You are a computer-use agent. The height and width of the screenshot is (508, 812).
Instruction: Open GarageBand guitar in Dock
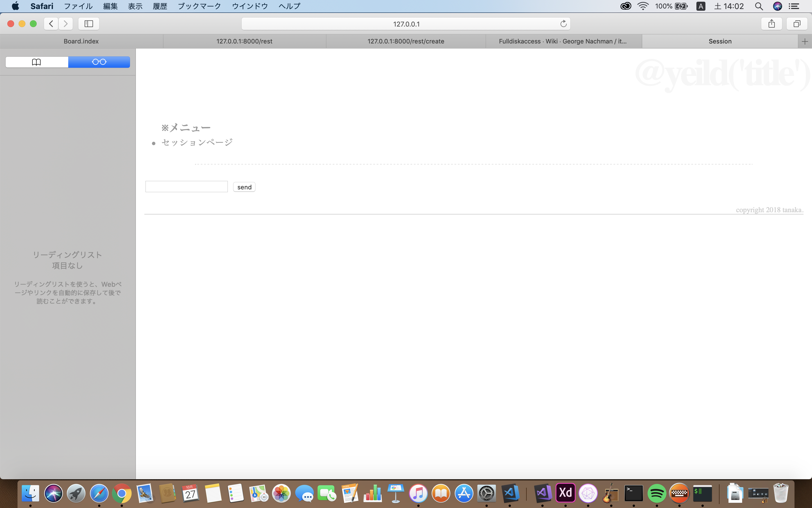point(611,493)
